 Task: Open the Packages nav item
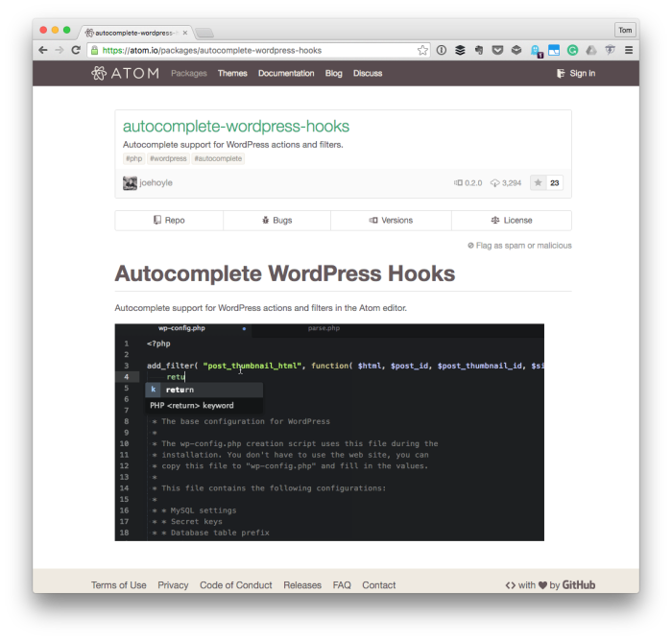pos(189,73)
